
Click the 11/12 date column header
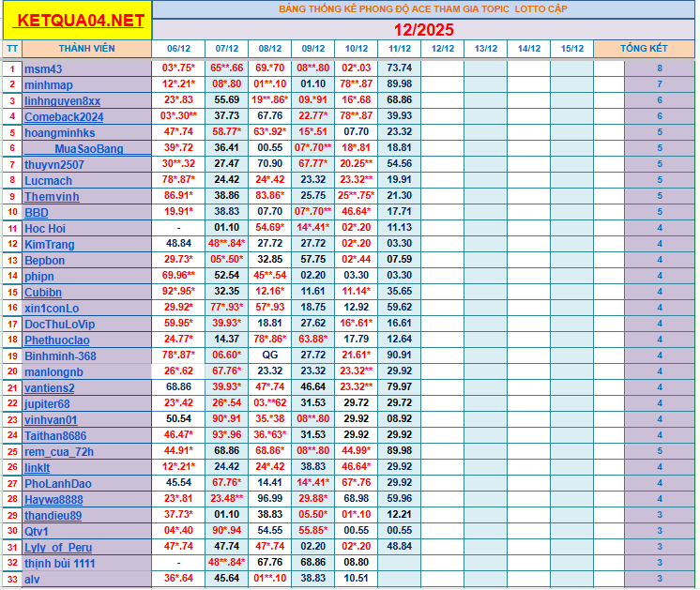point(399,48)
